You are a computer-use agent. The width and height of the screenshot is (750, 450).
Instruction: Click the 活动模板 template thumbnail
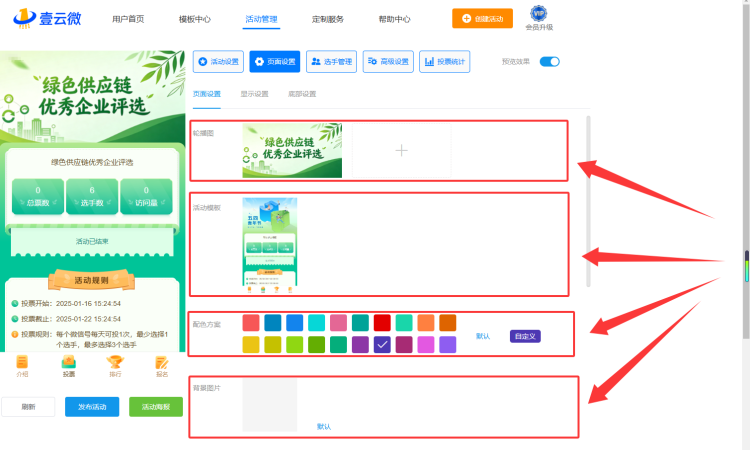tap(270, 245)
